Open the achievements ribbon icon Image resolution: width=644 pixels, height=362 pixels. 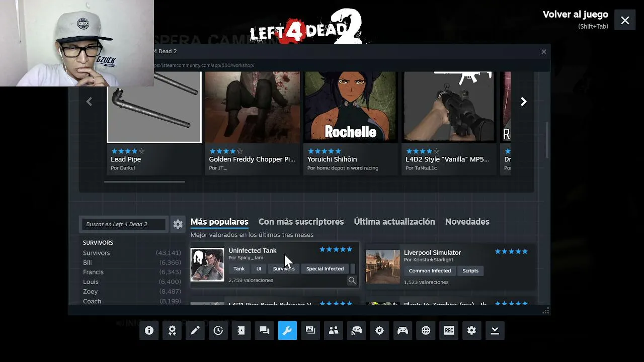172,330
